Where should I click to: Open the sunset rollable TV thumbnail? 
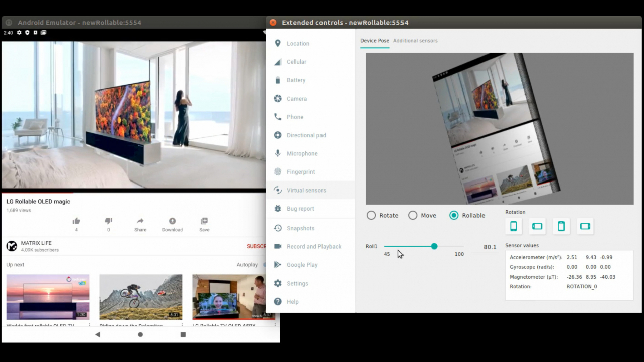48,297
